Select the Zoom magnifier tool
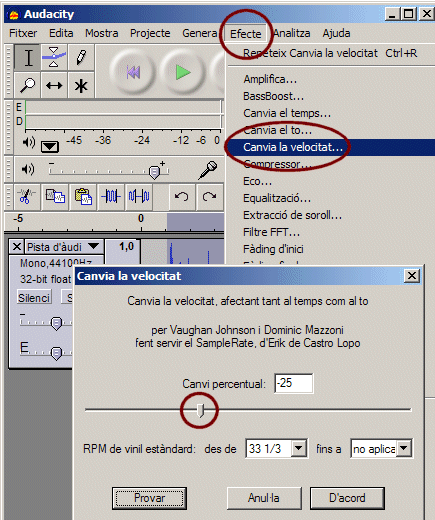435x520 pixels. (x=28, y=85)
